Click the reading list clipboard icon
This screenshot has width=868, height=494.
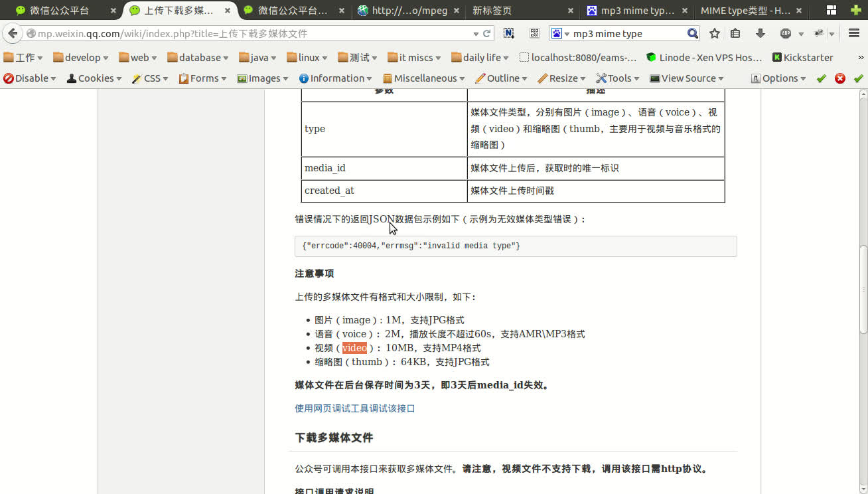point(735,33)
